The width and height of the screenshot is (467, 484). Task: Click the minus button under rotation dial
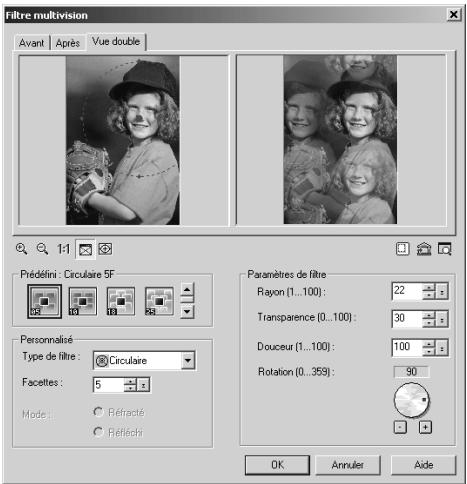[400, 427]
